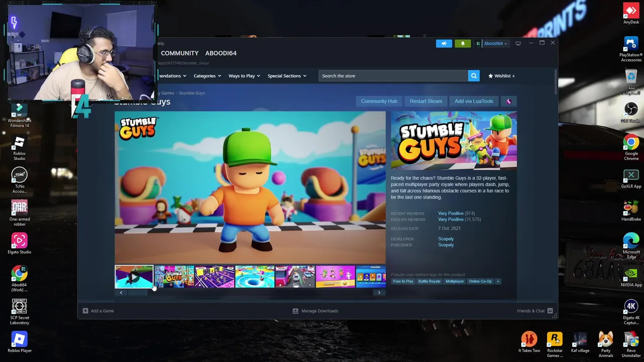Click the store search magnifier button

pyautogui.click(x=473, y=76)
